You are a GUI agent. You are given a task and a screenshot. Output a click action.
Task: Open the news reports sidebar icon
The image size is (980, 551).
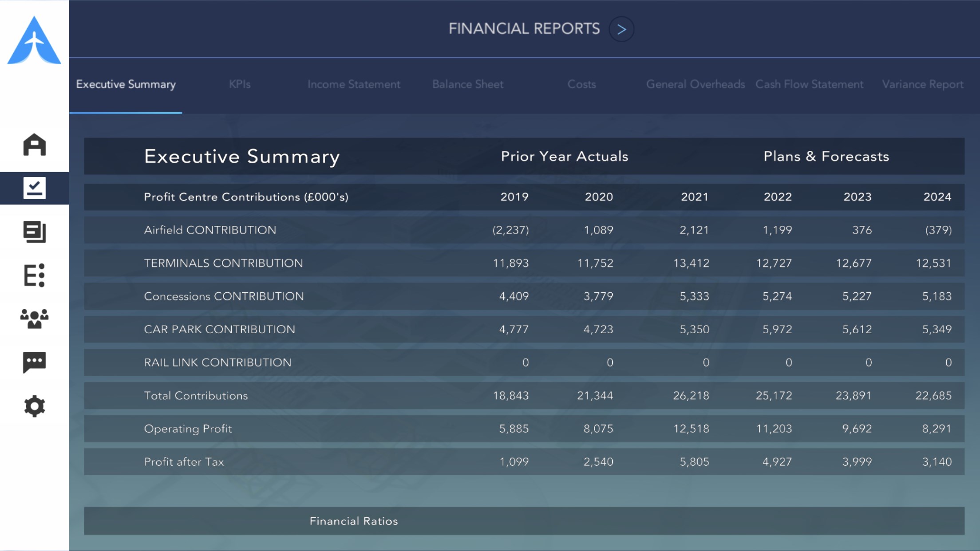34,232
